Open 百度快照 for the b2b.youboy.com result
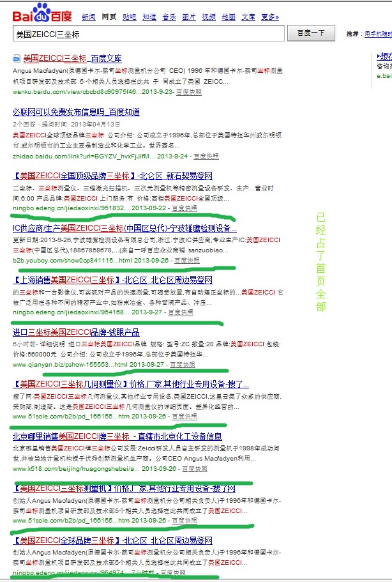 tap(187, 261)
